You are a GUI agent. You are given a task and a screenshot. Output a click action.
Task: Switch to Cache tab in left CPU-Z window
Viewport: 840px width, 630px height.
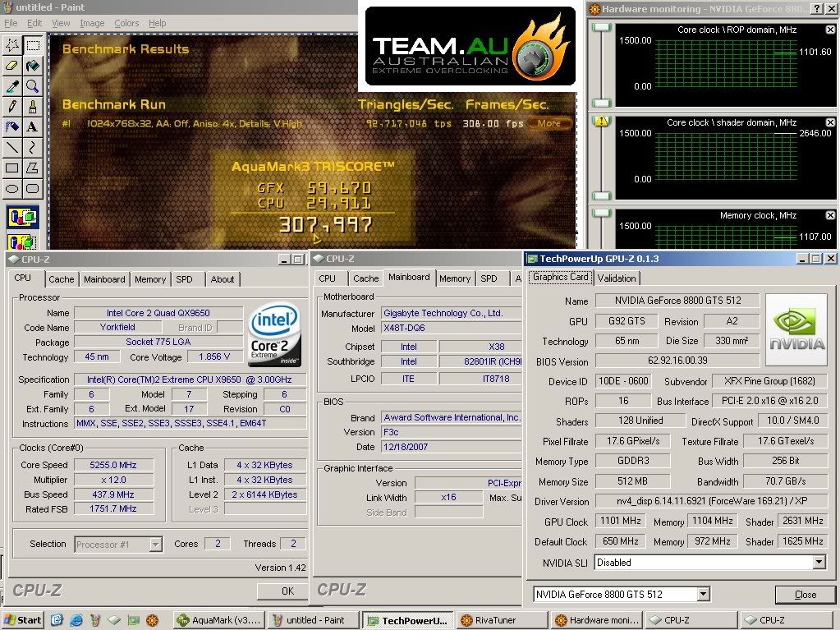coord(61,279)
